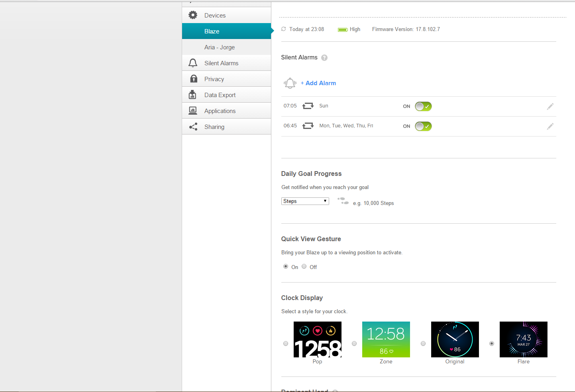
Task: Choose the Original clock face radio button
Action: (x=423, y=343)
